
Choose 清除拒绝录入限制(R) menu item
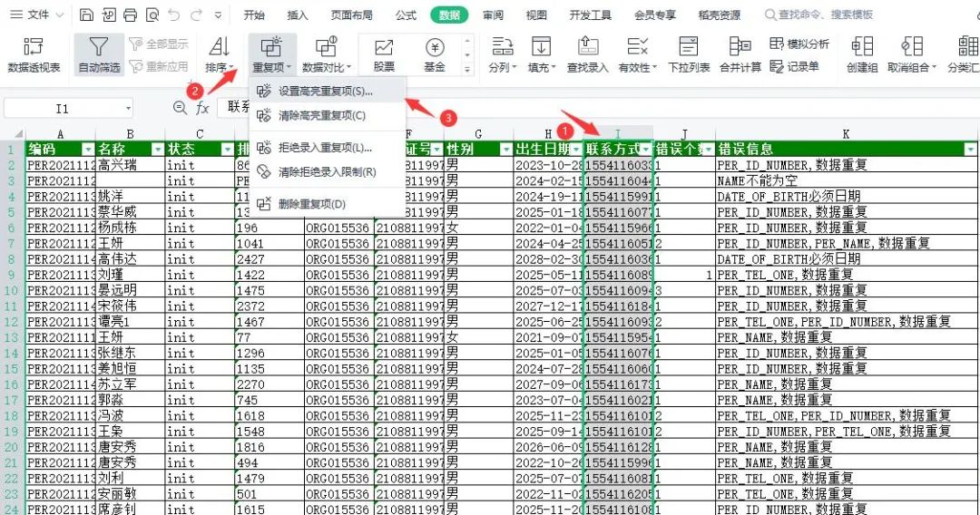pyautogui.click(x=328, y=171)
